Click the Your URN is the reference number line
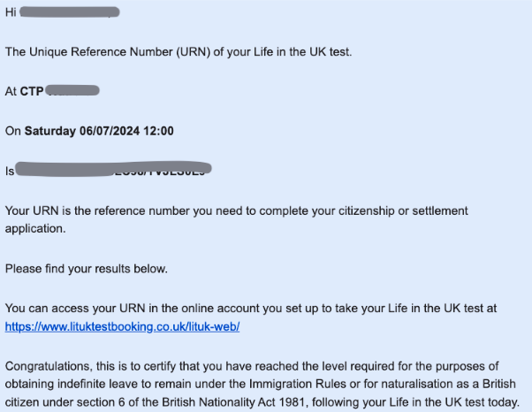 pos(237,210)
